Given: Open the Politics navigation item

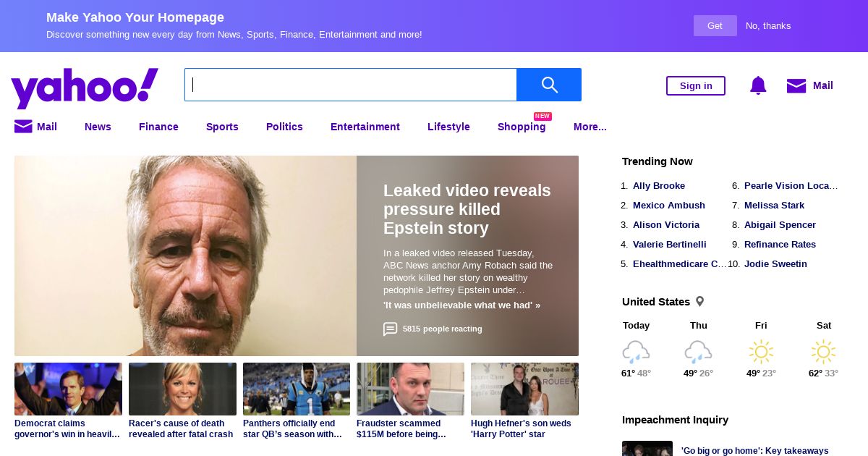Looking at the screenshot, I should [x=284, y=127].
